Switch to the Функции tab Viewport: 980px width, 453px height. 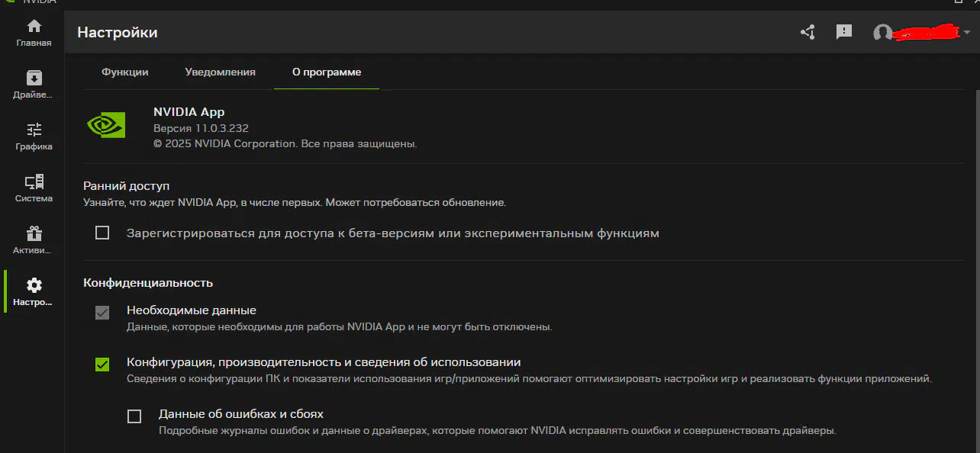click(125, 72)
